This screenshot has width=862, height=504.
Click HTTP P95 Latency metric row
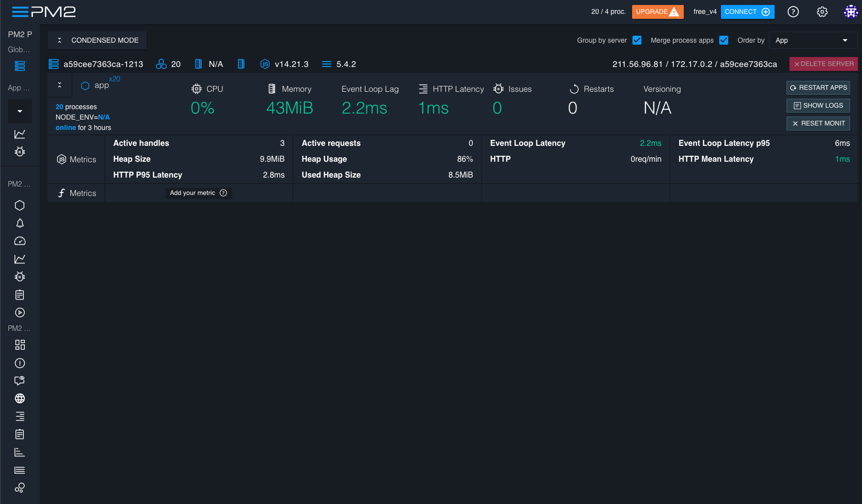[x=199, y=175]
